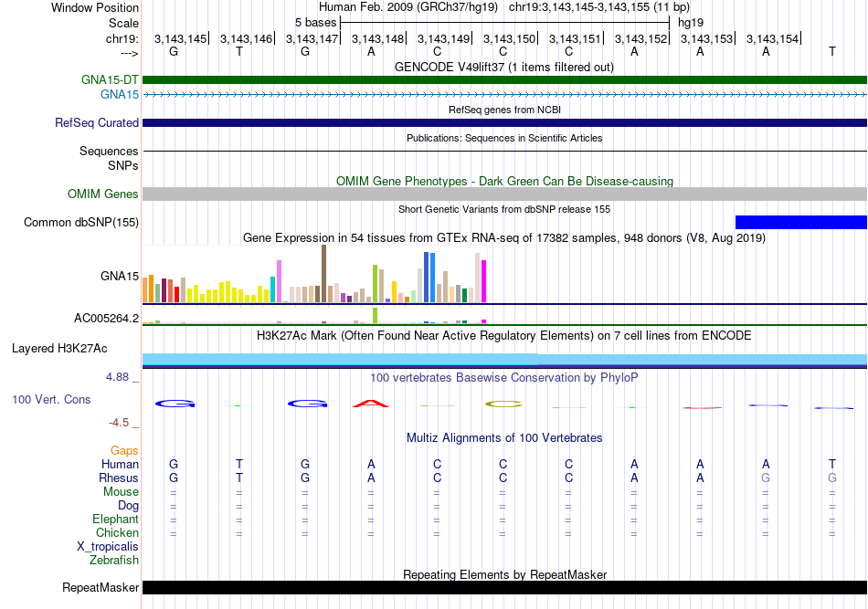Click the Sequences track label
Viewport: 868px width, 609px height.
109,151
